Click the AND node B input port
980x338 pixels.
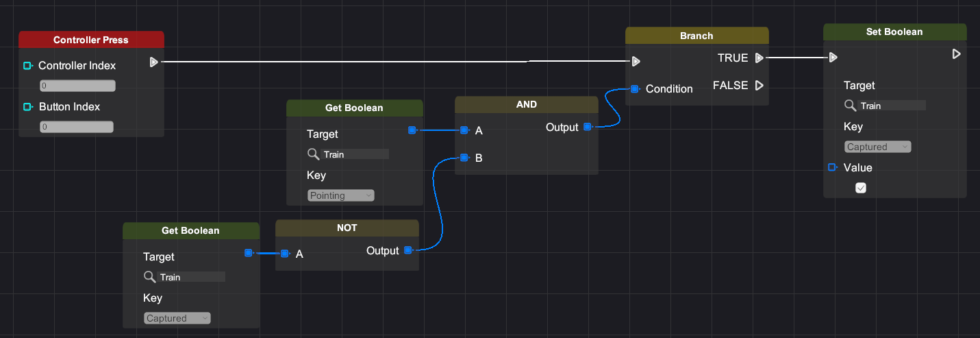pos(464,158)
